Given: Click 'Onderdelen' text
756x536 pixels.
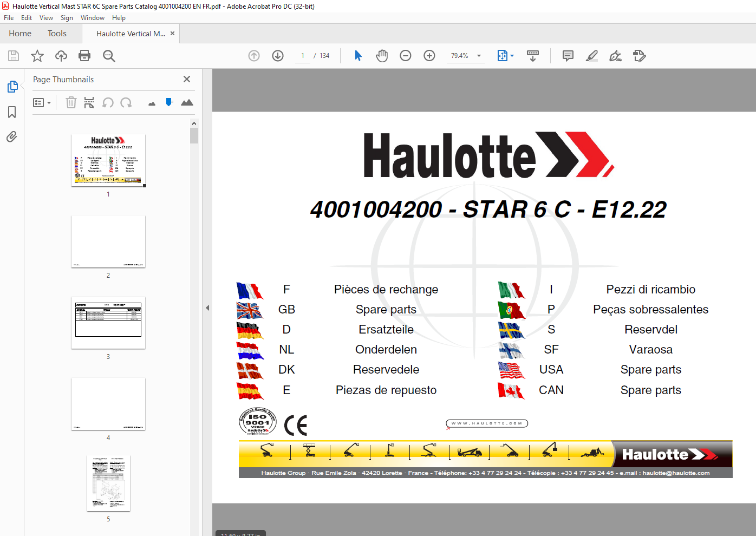Looking at the screenshot, I should 386,350.
